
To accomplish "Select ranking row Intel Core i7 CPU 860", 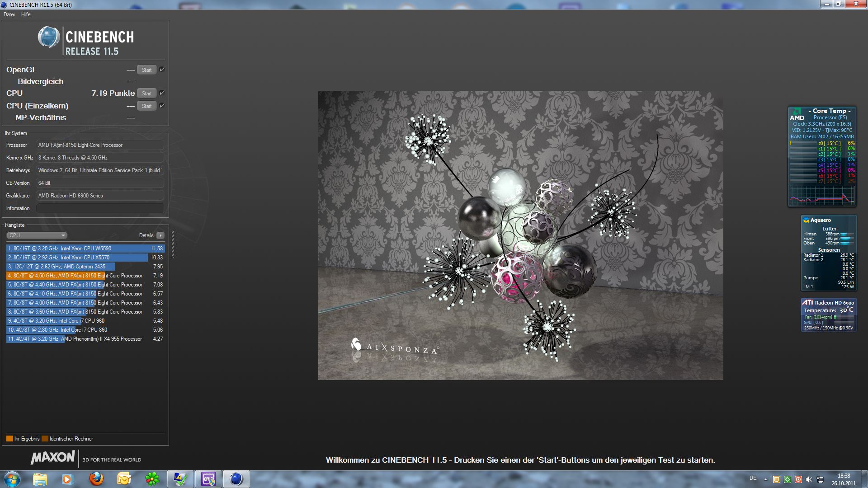I will (85, 330).
